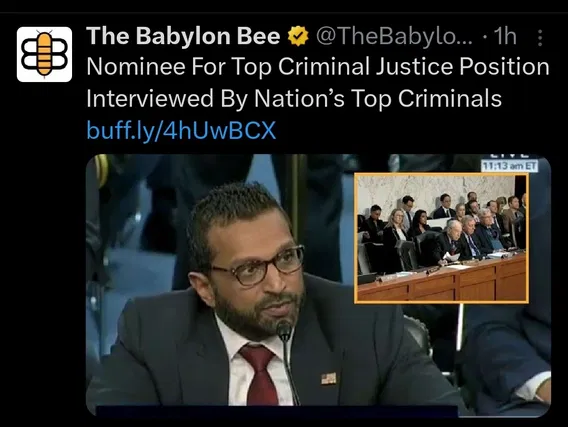The height and width of the screenshot is (427, 568).
Task: Open The Babylon Bee profile avatar
Action: coord(44,54)
